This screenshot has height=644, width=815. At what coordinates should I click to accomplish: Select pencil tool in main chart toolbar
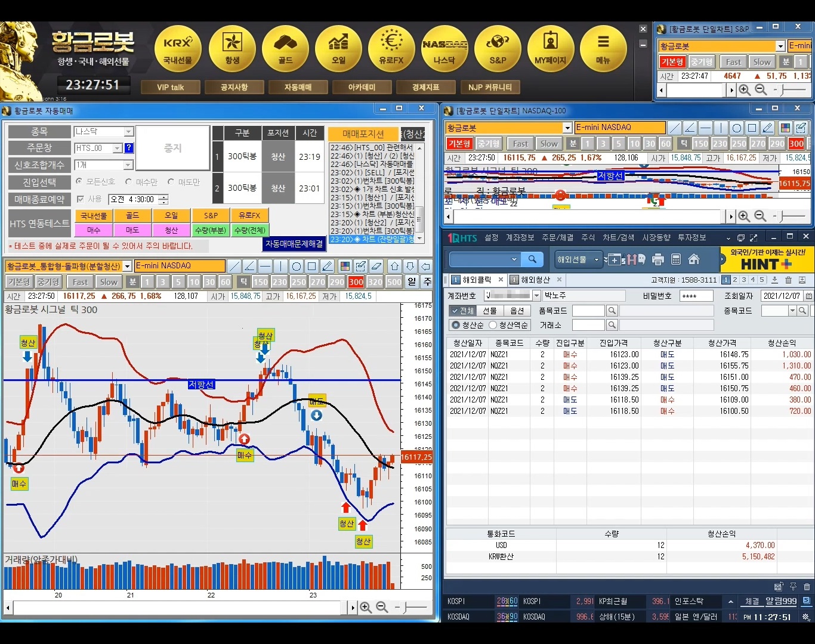328,266
